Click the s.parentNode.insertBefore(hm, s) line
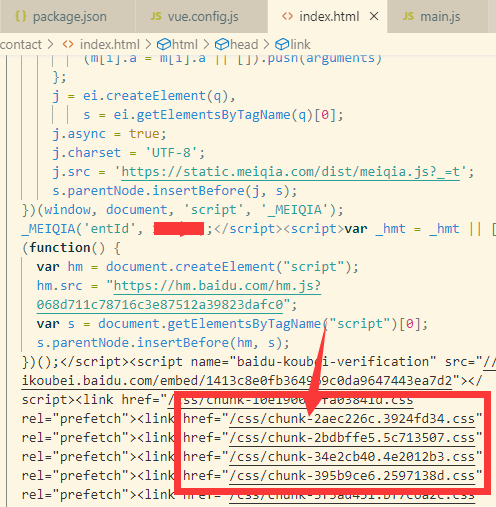Screen dimensions: 496x507 pos(163,343)
